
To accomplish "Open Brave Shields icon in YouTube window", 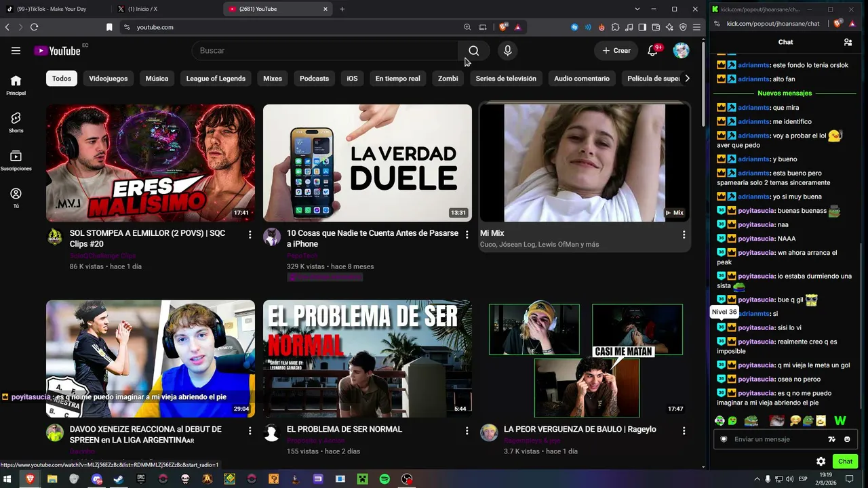I will click(503, 27).
